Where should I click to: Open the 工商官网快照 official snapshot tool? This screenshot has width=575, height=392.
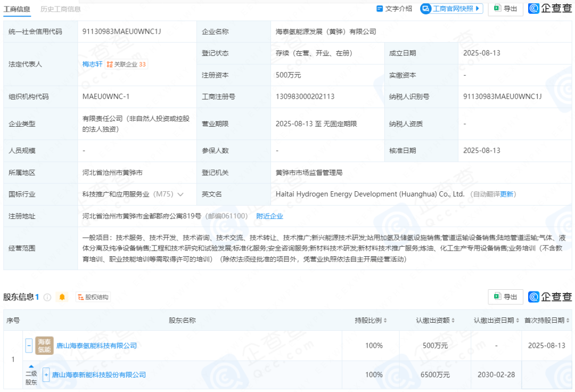(x=450, y=9)
